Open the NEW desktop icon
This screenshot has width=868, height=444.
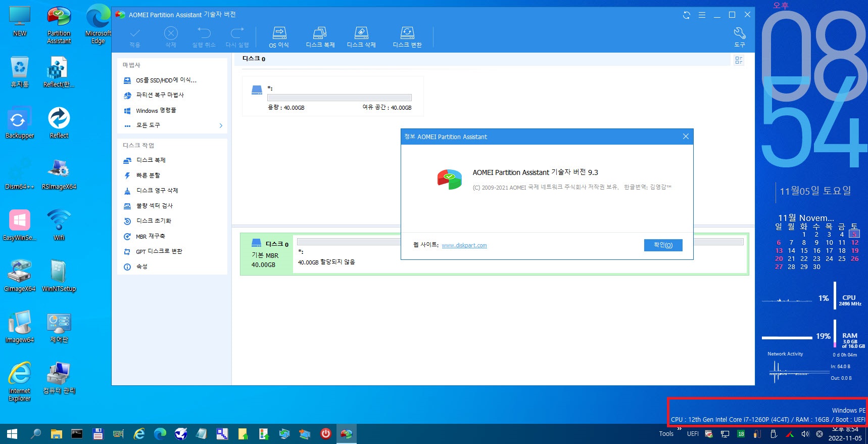click(20, 21)
